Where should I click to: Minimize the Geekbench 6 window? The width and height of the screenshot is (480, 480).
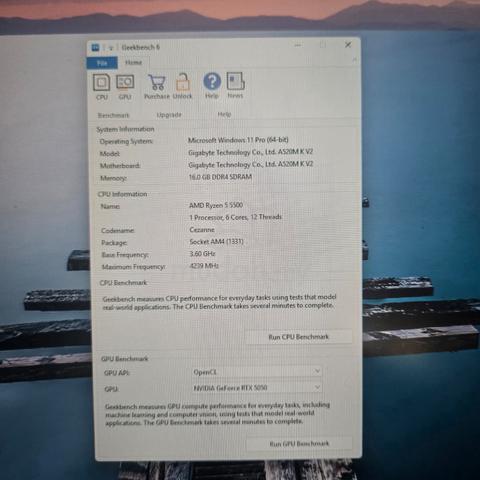[298, 45]
